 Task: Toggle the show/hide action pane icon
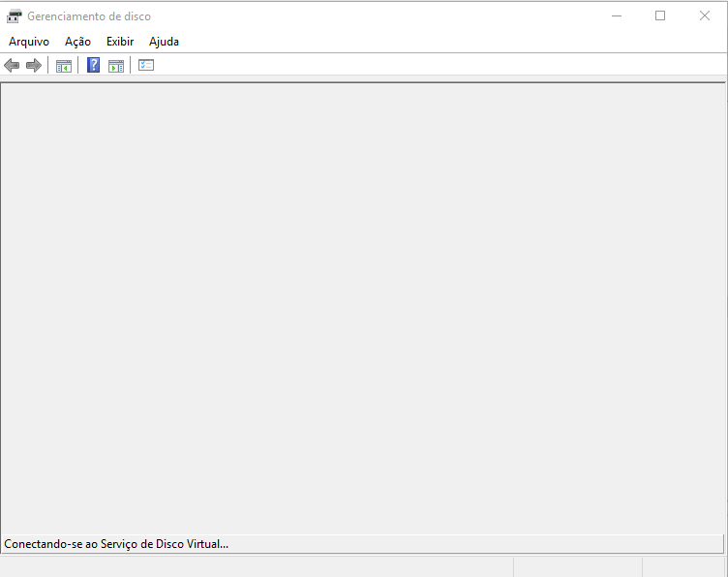point(116,66)
